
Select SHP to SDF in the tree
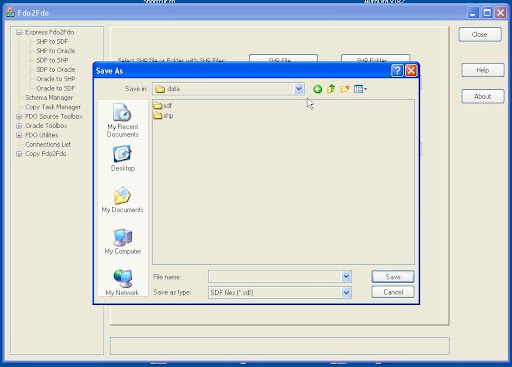point(52,41)
